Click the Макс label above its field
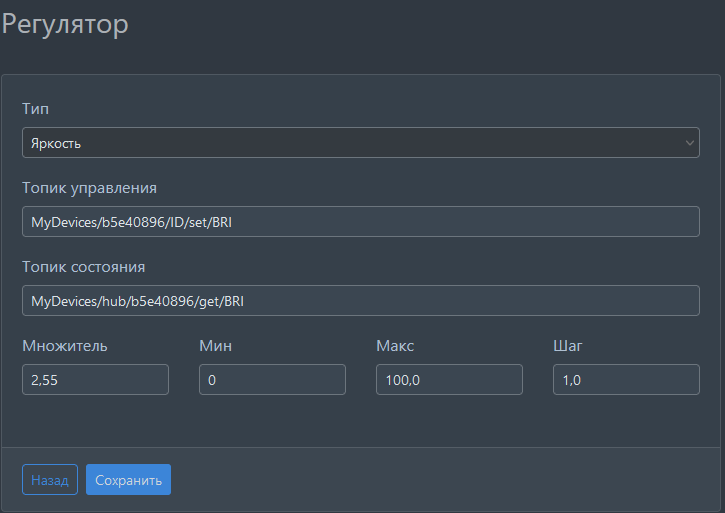 [395, 346]
